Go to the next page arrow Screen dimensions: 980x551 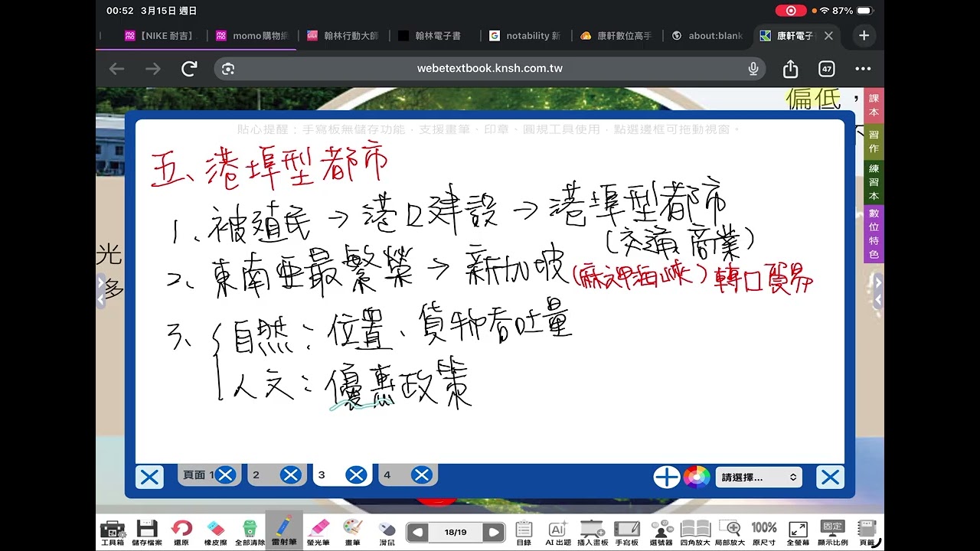click(x=494, y=532)
